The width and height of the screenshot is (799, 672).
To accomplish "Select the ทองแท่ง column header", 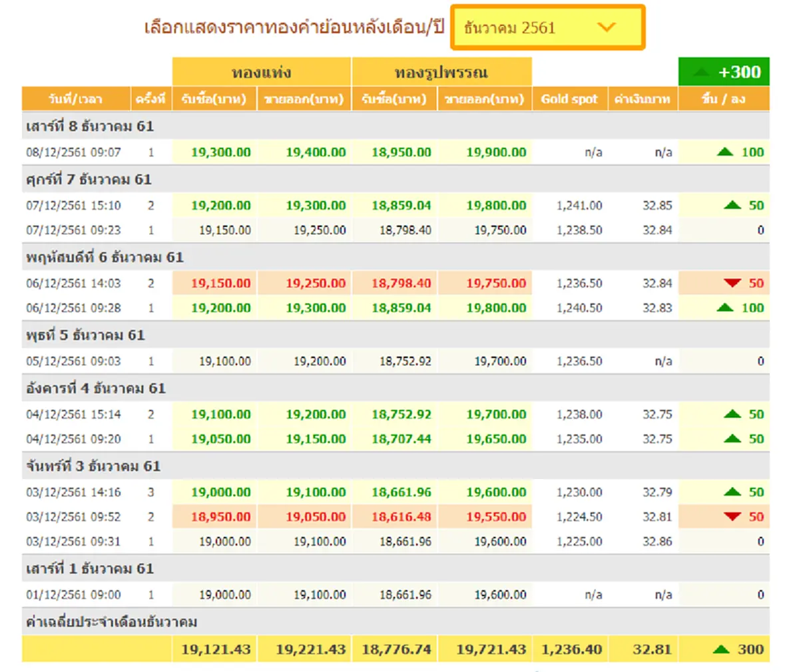I will tap(262, 72).
